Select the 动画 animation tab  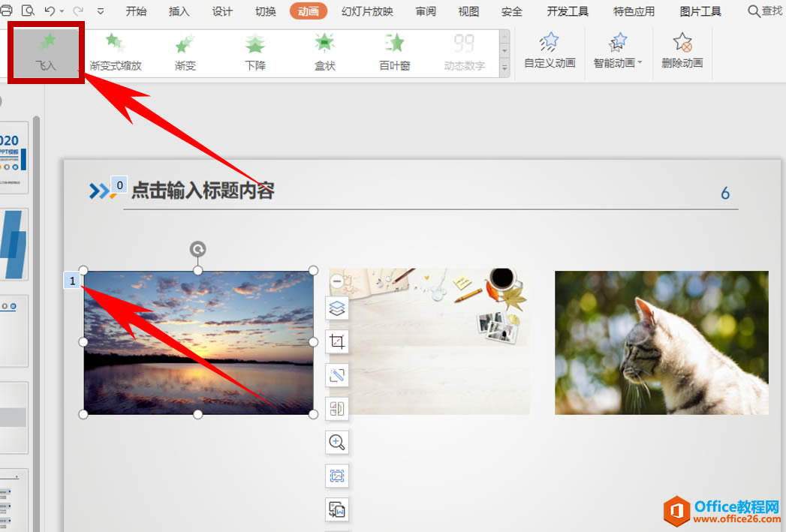[309, 11]
